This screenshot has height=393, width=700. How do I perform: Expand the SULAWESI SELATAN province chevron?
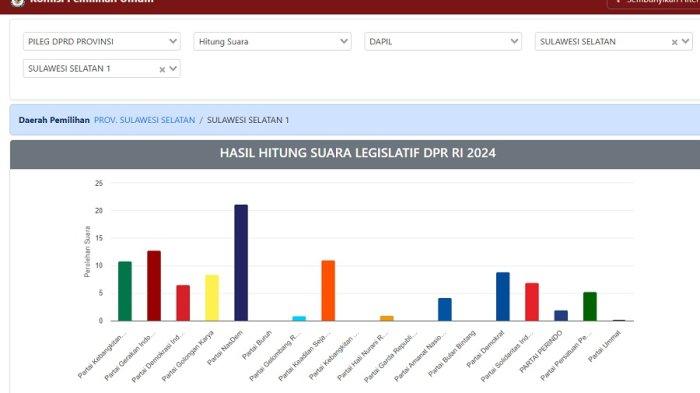685,42
